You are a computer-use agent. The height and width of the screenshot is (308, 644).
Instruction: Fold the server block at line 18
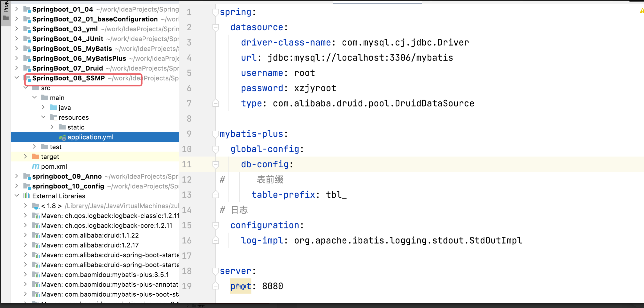pos(216,271)
